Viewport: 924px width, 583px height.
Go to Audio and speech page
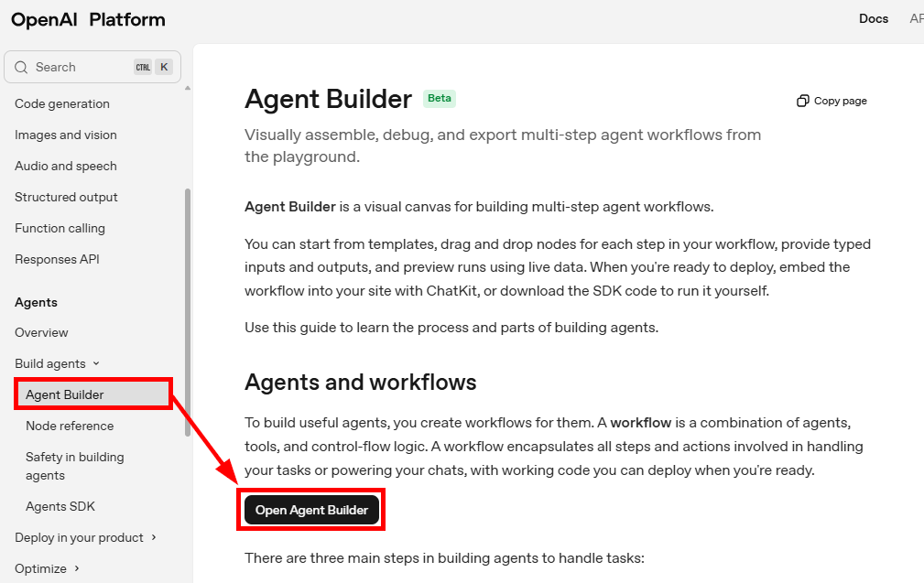(65, 166)
